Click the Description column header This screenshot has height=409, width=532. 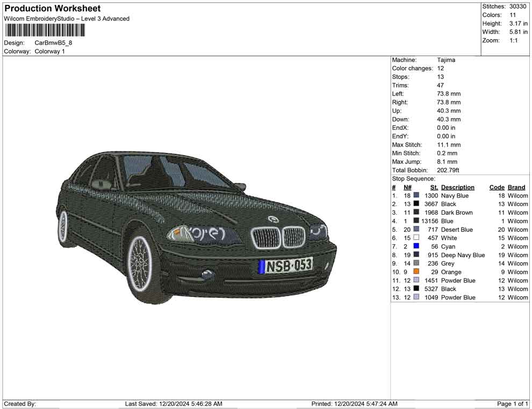(x=457, y=187)
